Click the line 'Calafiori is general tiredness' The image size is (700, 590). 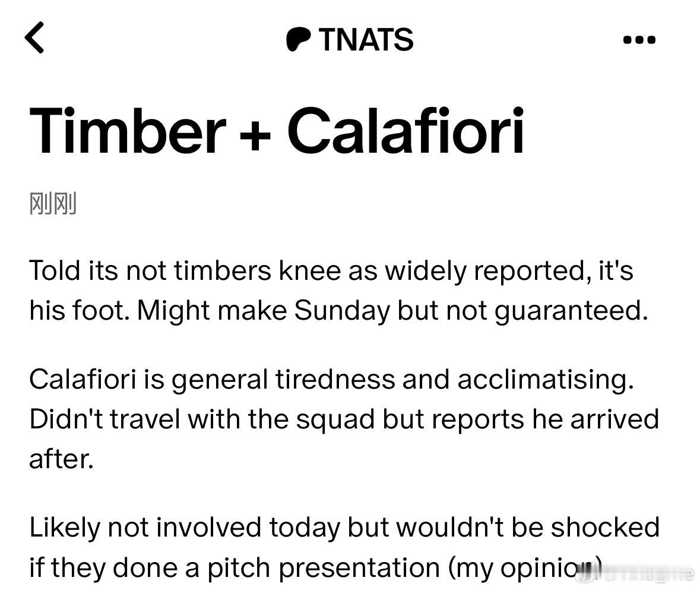(x=331, y=380)
